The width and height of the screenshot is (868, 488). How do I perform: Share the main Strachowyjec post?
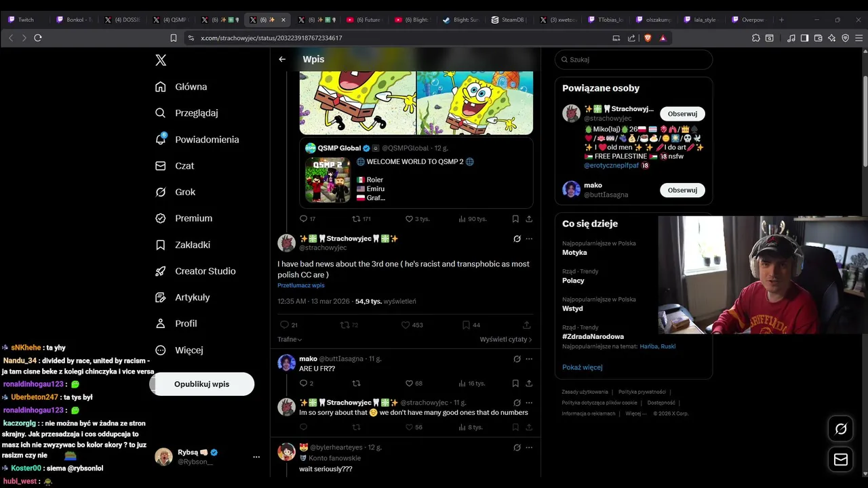click(526, 325)
